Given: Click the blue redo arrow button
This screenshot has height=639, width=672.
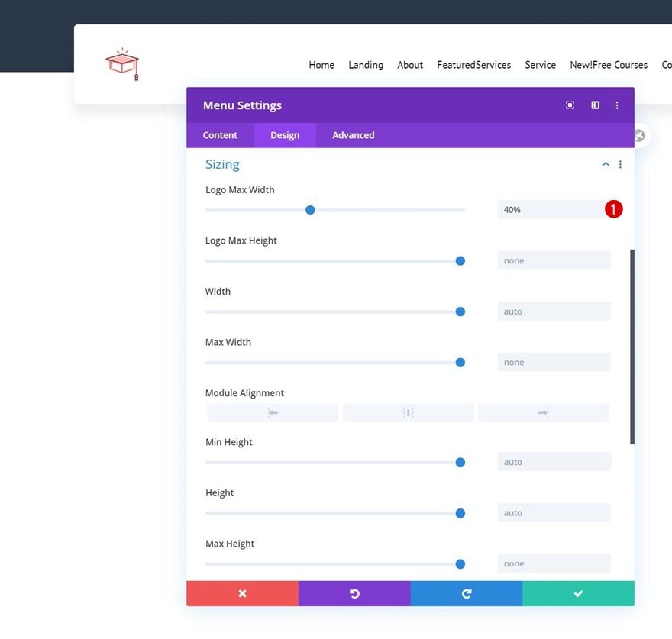Looking at the screenshot, I should [467, 593].
